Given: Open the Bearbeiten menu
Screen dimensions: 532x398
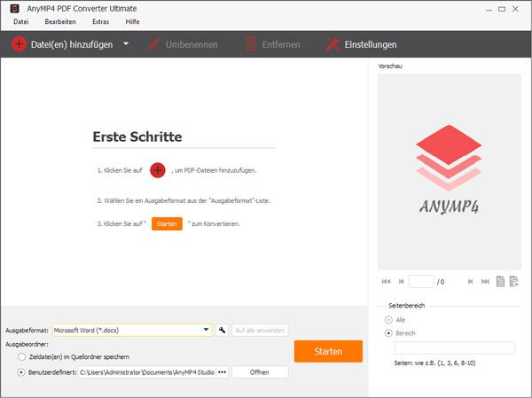Looking at the screenshot, I should [x=60, y=21].
